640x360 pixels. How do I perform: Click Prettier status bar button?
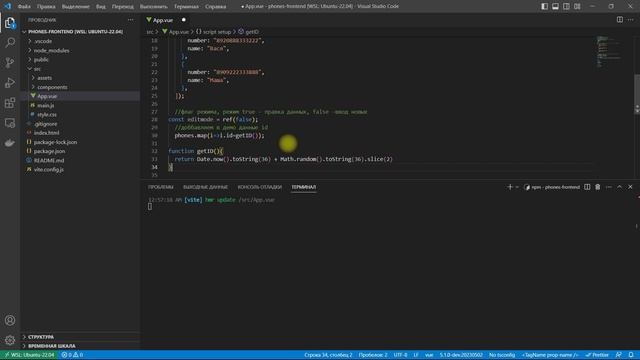tap(597, 355)
